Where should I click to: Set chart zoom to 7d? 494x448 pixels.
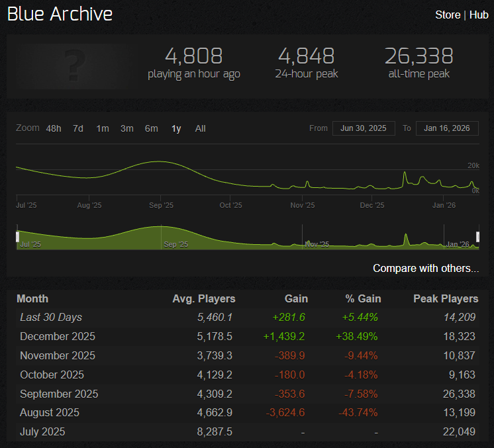(78, 128)
